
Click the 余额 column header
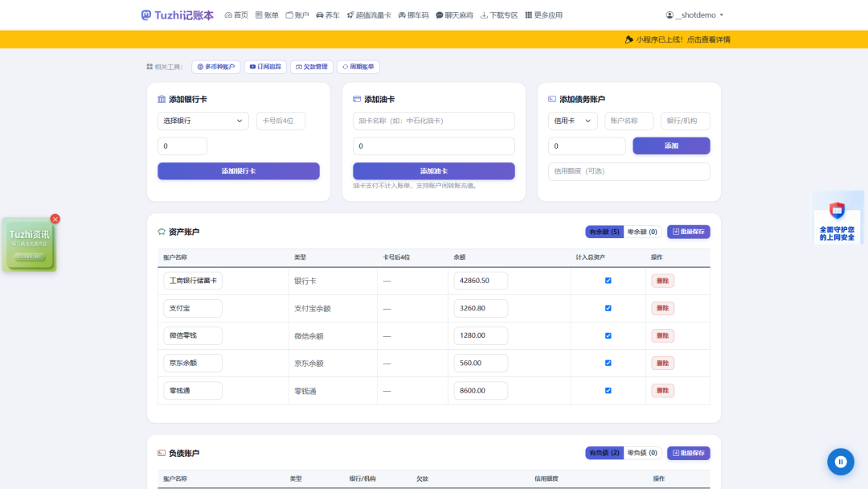click(x=460, y=257)
